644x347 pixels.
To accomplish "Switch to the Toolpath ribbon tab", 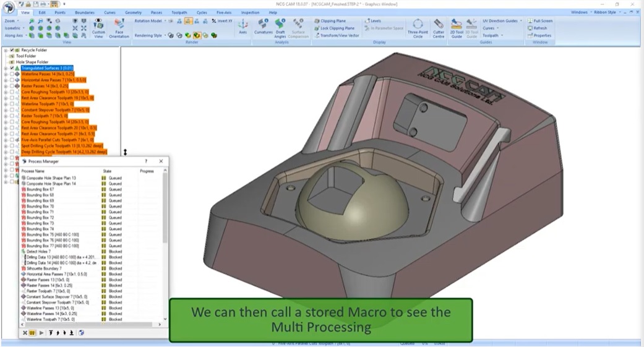I will point(179,13).
